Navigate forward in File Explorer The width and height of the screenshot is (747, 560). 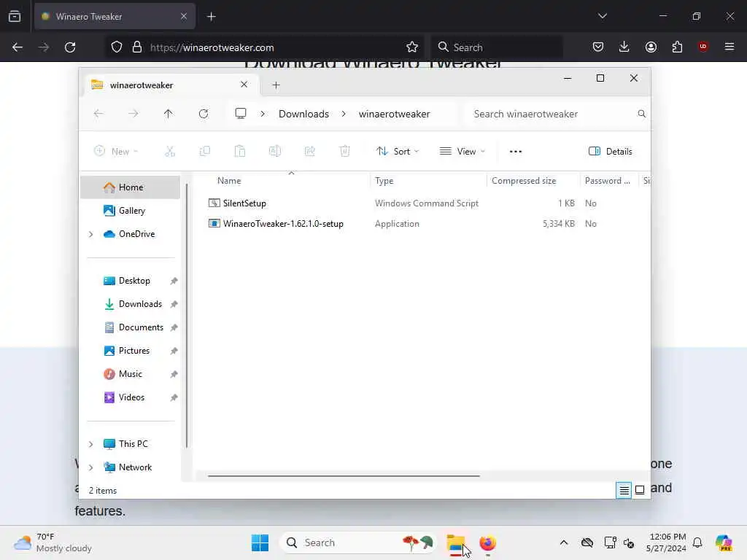coord(133,114)
